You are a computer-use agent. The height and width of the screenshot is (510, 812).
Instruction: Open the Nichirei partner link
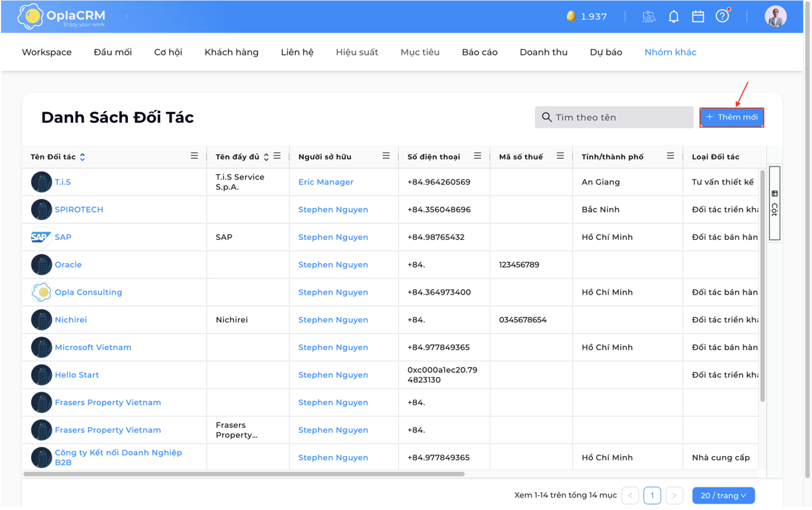pos(71,320)
